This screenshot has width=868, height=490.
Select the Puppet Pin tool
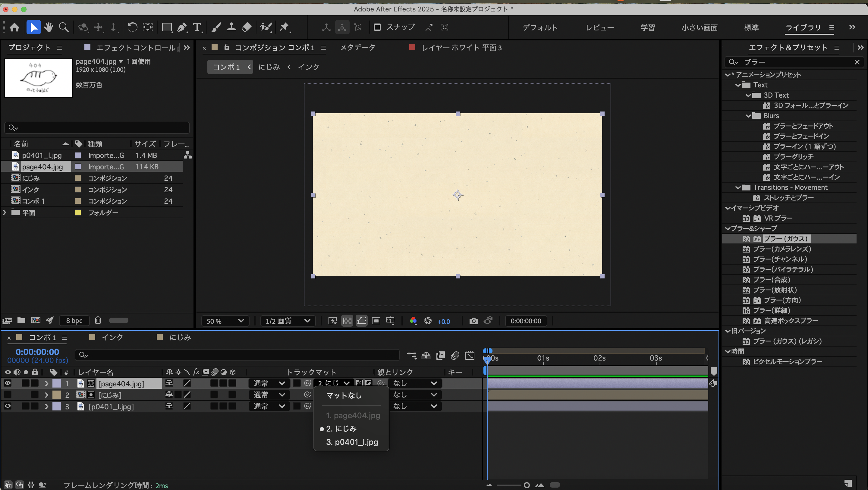click(x=285, y=27)
